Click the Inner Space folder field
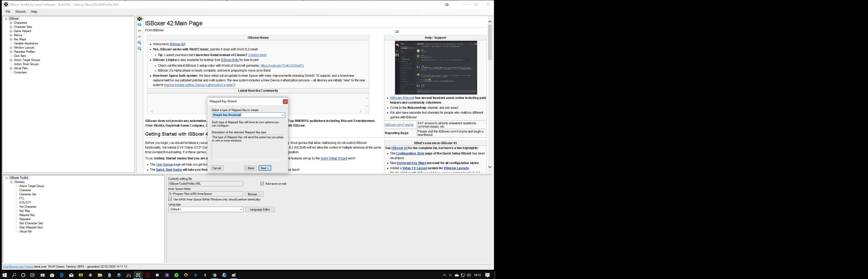Viewport: 868px width, 279px height. [x=206, y=194]
